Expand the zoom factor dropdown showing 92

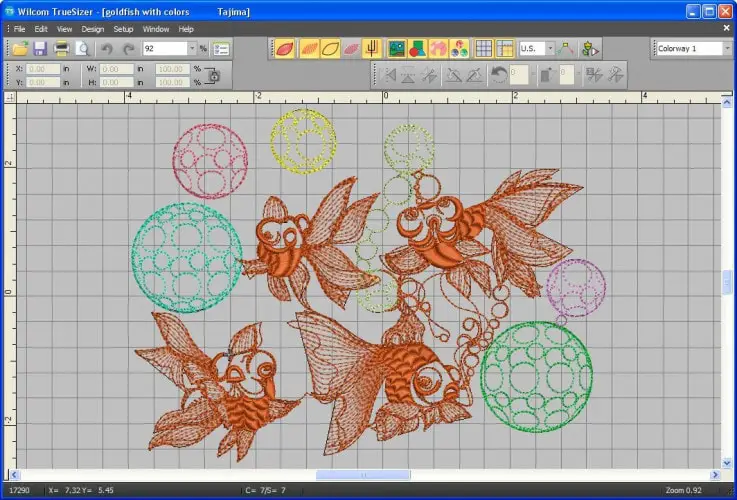coord(192,48)
